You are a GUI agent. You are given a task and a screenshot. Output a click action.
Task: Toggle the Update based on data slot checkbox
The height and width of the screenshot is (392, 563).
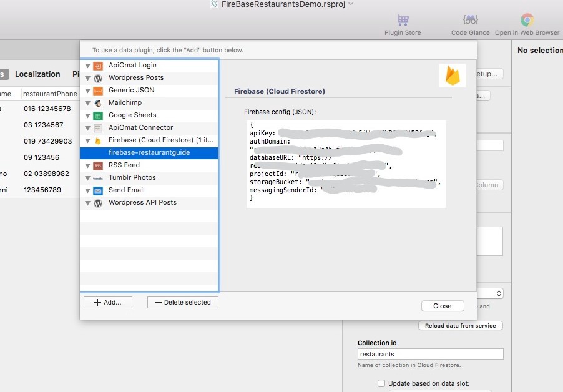[381, 383]
